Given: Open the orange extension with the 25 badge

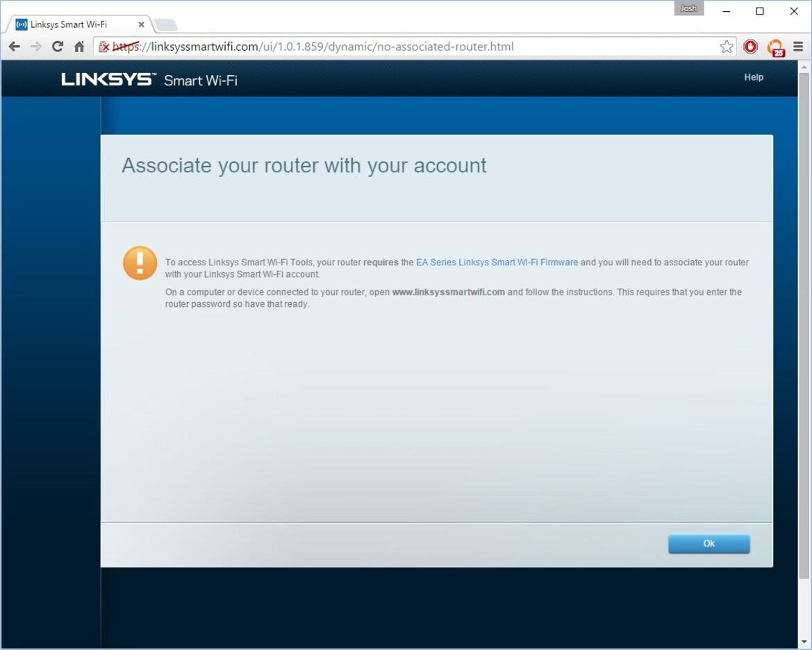Looking at the screenshot, I should click(775, 47).
